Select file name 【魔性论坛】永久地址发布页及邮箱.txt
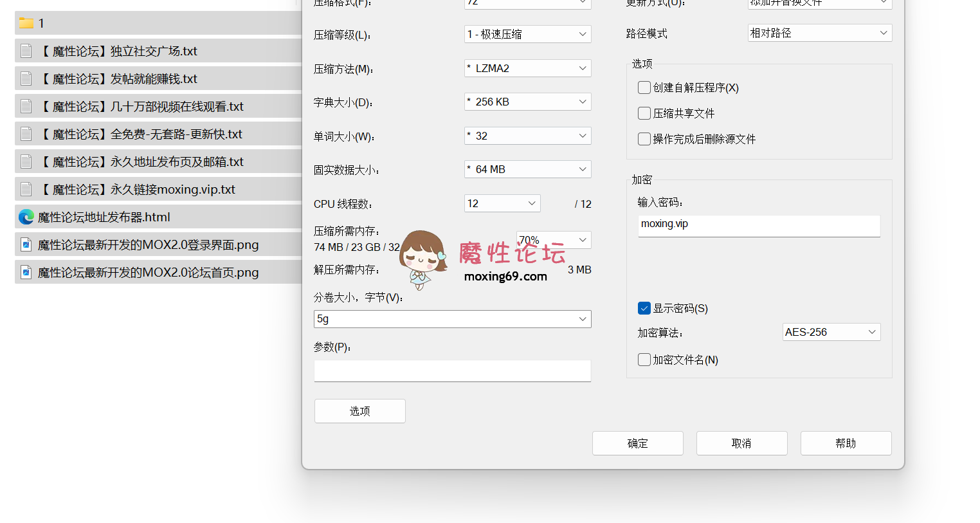 pyautogui.click(x=141, y=161)
